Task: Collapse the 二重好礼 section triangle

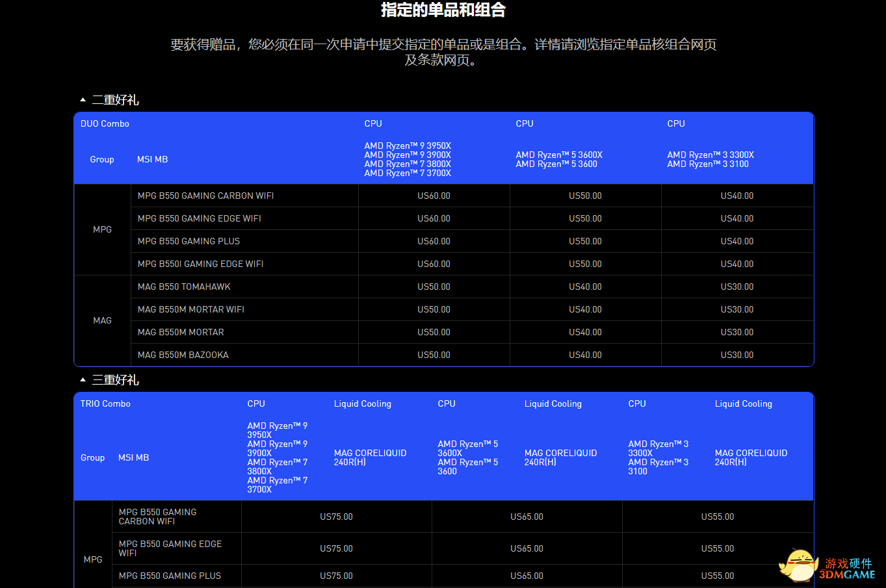Action: [x=83, y=100]
